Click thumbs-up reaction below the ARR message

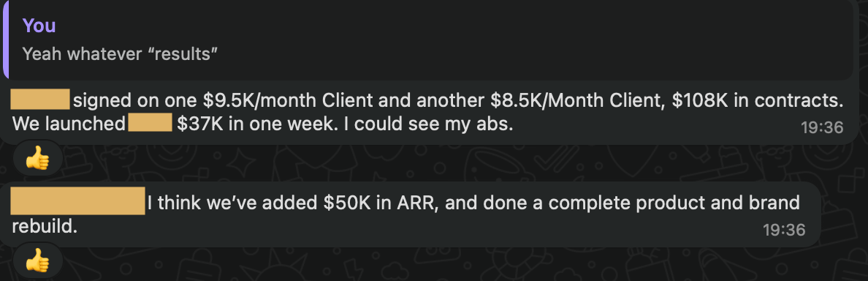[38, 263]
